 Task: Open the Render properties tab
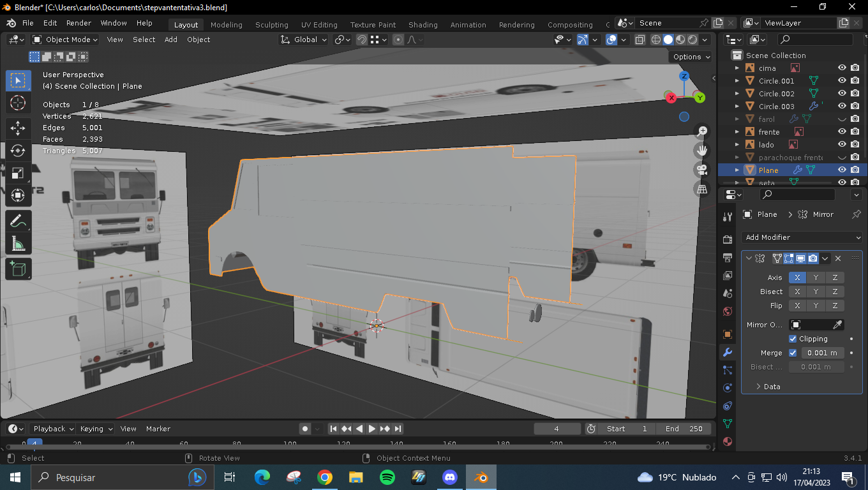[727, 240]
